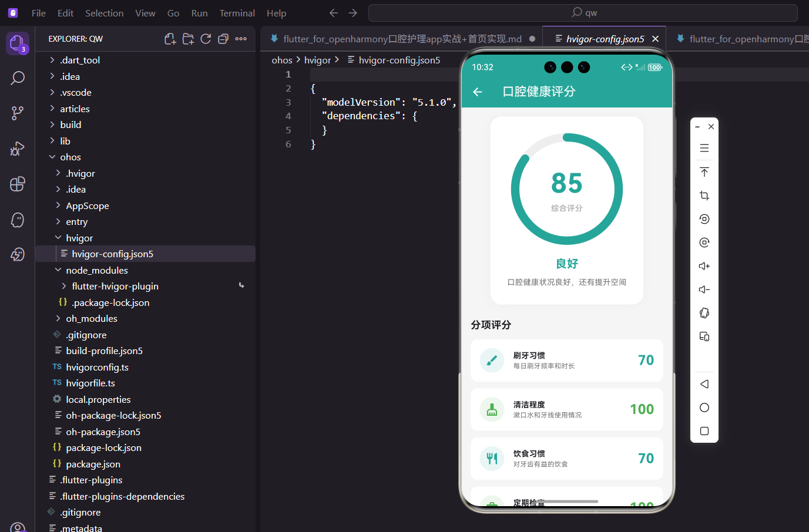The image size is (809, 532).
Task: Click emulator rotate screen icon
Action: (704, 313)
